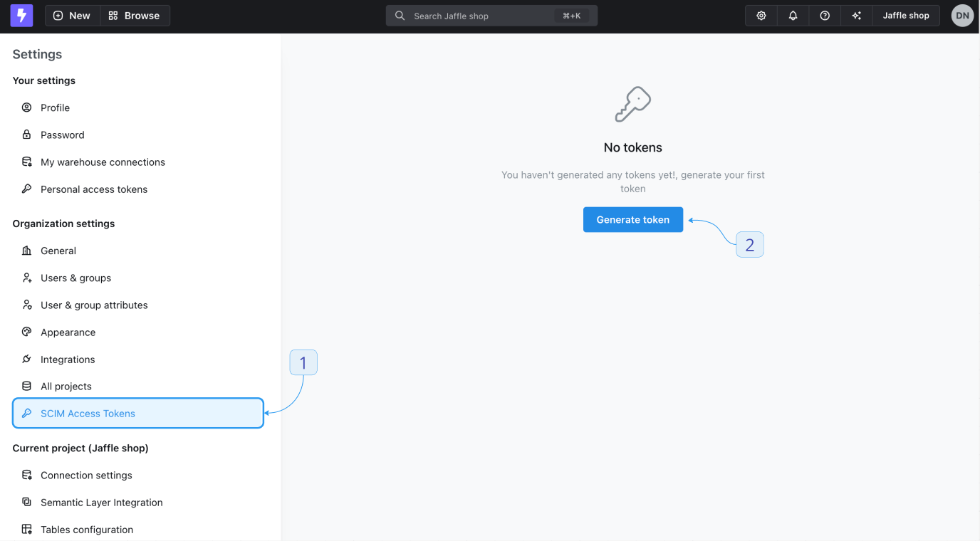Click the Integrations plug icon

pyautogui.click(x=27, y=359)
